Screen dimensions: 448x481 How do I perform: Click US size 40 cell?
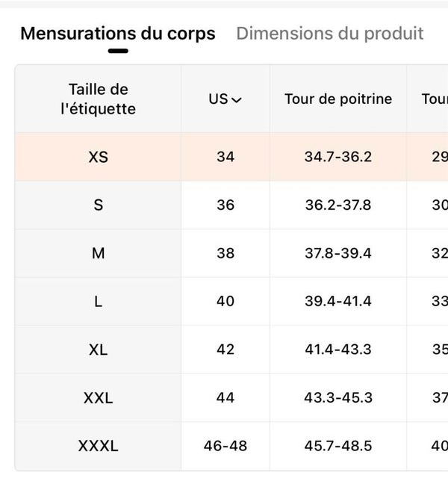pos(225,301)
